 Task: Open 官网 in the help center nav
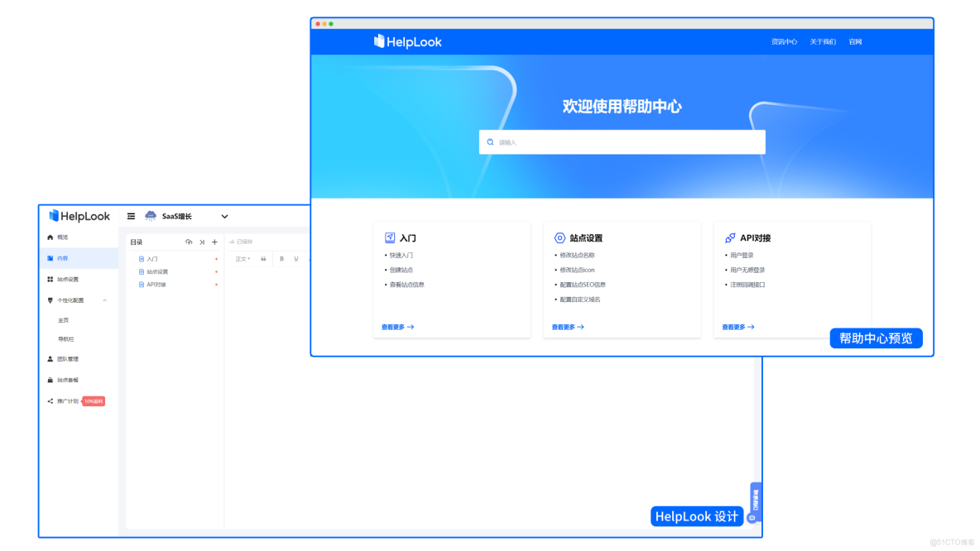coord(855,42)
